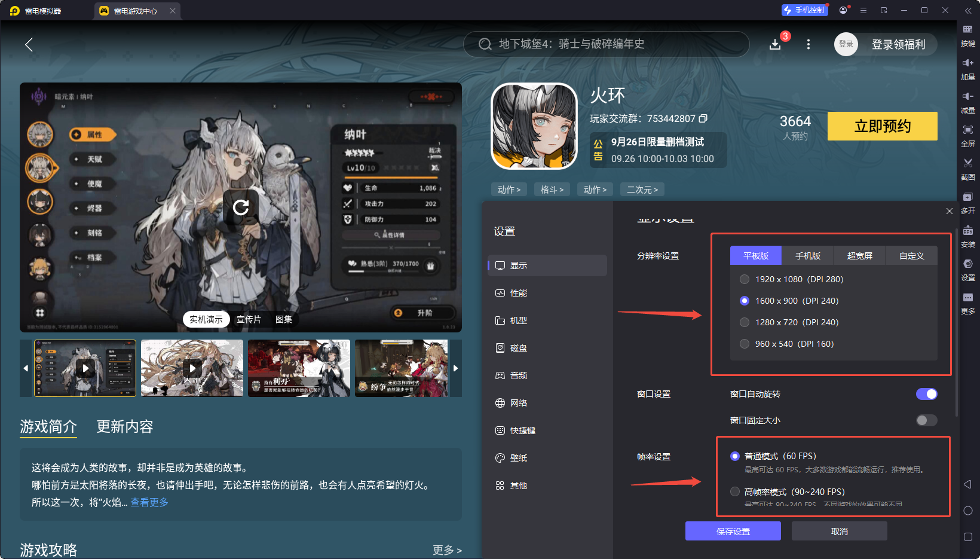Click 安装 APK install icon

pos(968,237)
